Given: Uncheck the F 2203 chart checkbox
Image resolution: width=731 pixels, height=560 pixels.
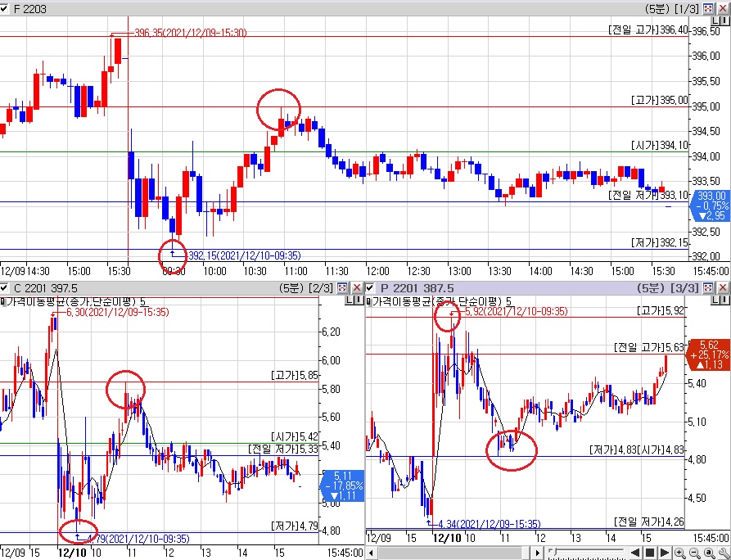Looking at the screenshot, I should click(x=4, y=8).
